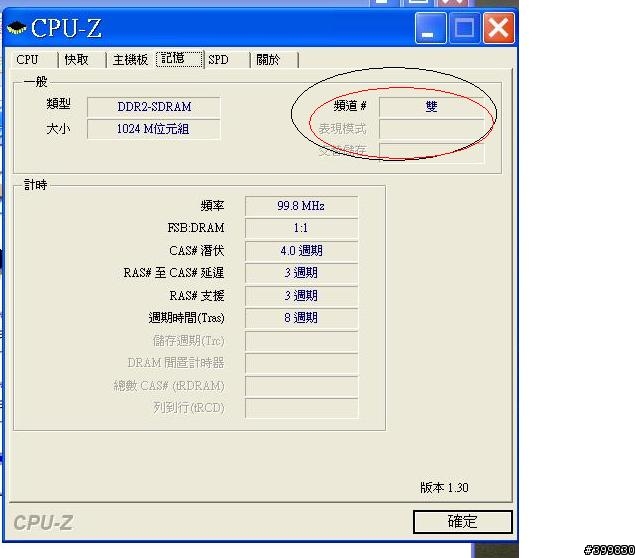This screenshot has width=640, height=558.
Task: Click the empty DRAM 閒置計時器 field
Action: 301,363
